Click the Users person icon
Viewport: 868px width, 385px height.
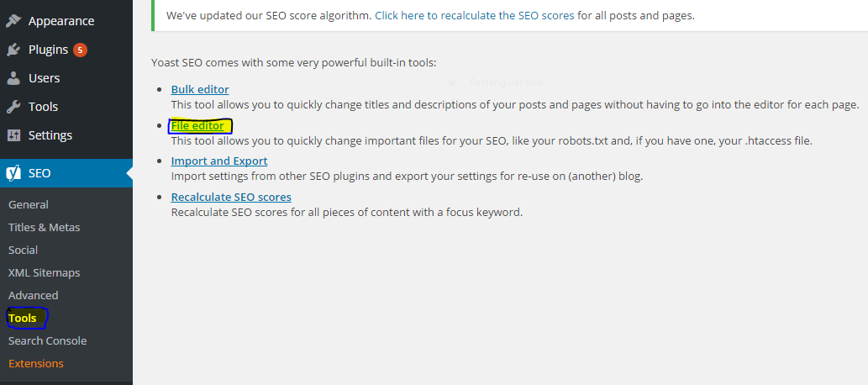point(13,78)
